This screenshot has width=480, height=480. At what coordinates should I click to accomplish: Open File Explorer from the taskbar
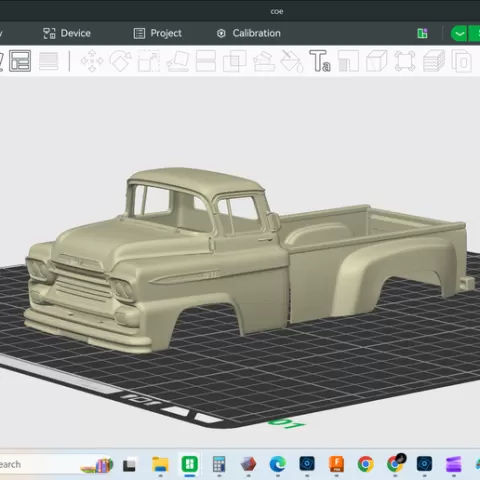click(x=160, y=465)
